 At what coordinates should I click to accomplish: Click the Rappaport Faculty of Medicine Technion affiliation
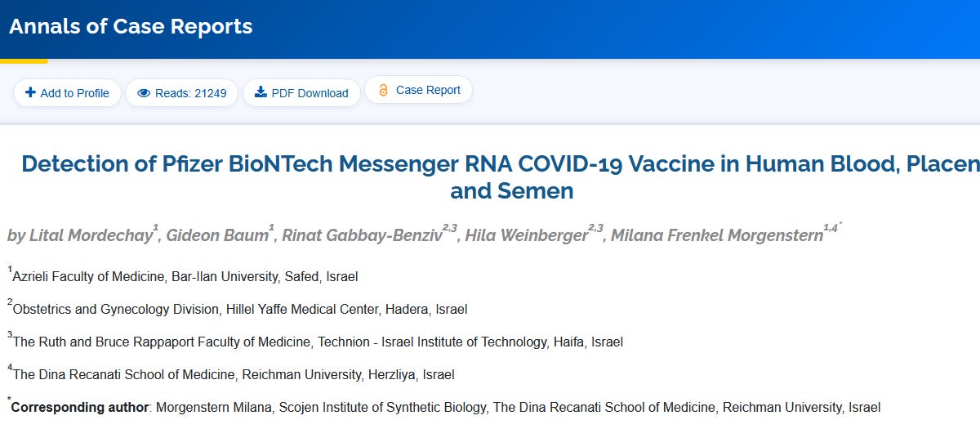click(x=318, y=342)
